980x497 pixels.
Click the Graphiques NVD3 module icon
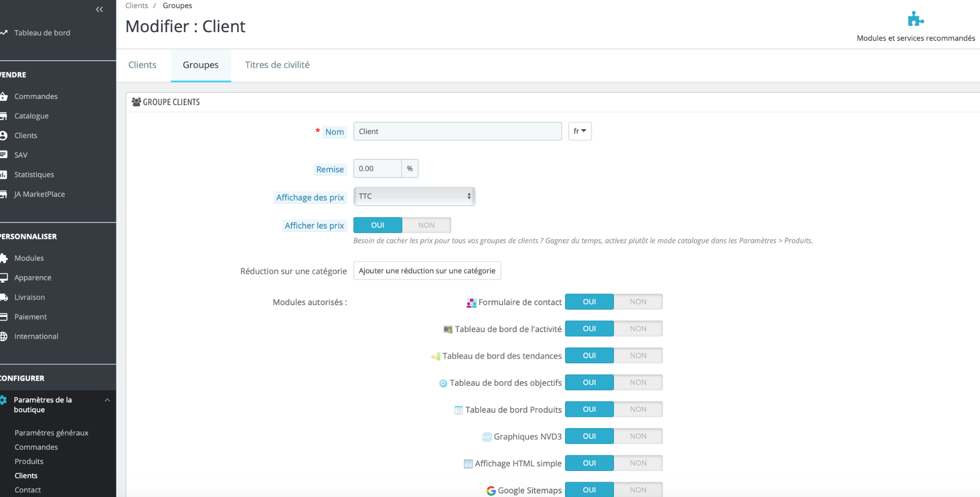(x=487, y=437)
